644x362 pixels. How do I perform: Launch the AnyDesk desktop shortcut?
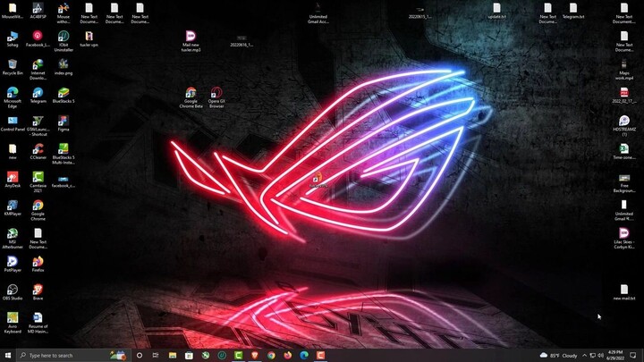tap(13, 180)
